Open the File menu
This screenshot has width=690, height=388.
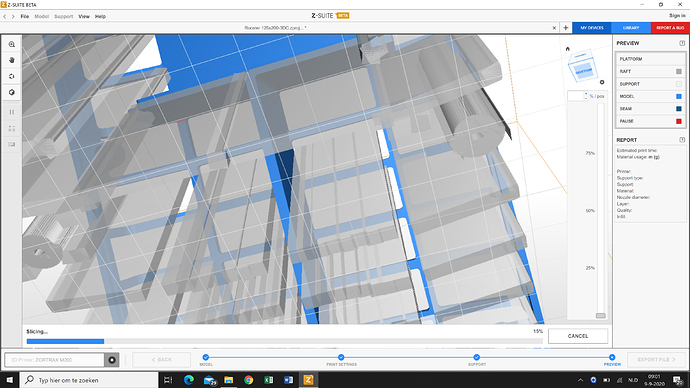pyautogui.click(x=25, y=16)
